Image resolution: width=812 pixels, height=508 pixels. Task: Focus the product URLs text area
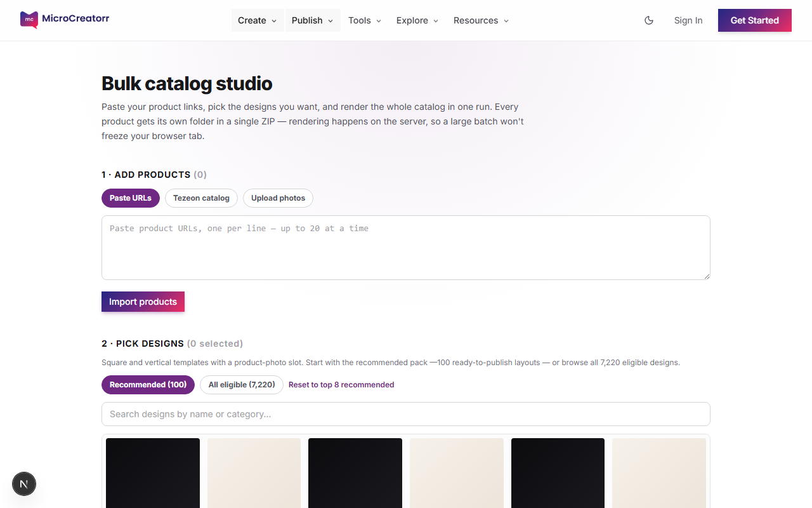pos(406,248)
